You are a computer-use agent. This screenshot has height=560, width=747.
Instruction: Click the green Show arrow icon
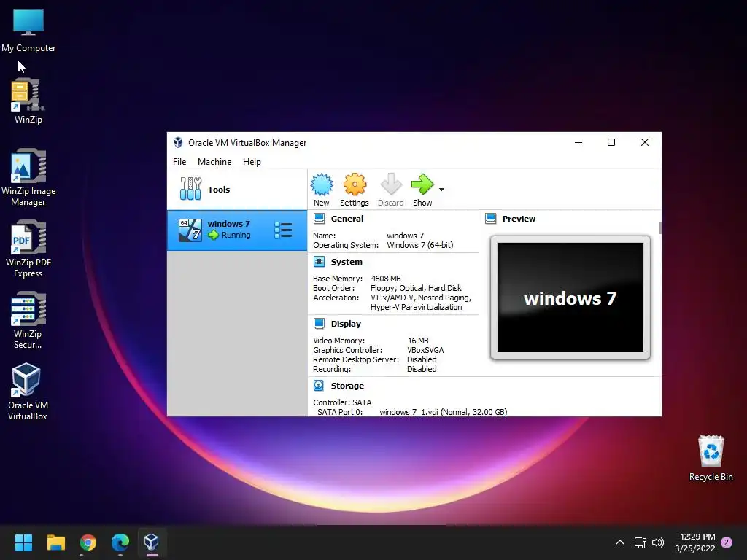click(x=422, y=184)
